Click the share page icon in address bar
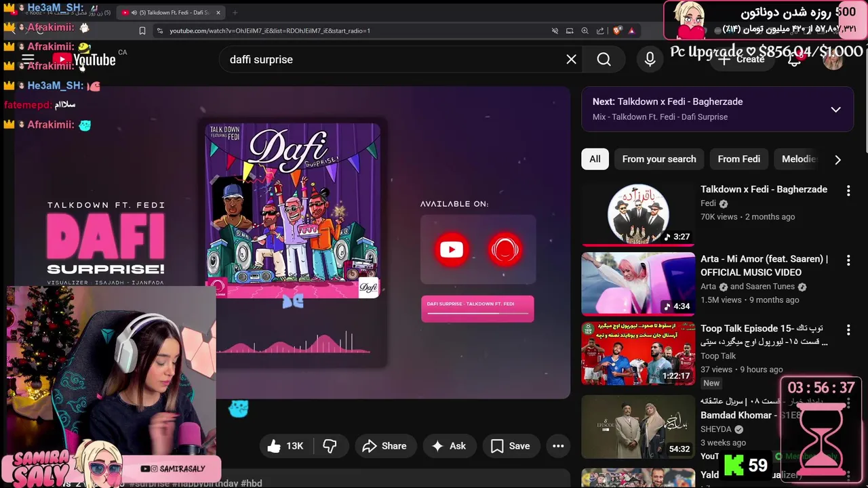868x488 pixels. point(600,30)
